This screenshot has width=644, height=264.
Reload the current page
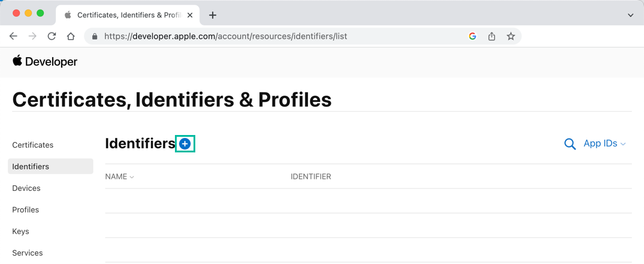pos(52,36)
